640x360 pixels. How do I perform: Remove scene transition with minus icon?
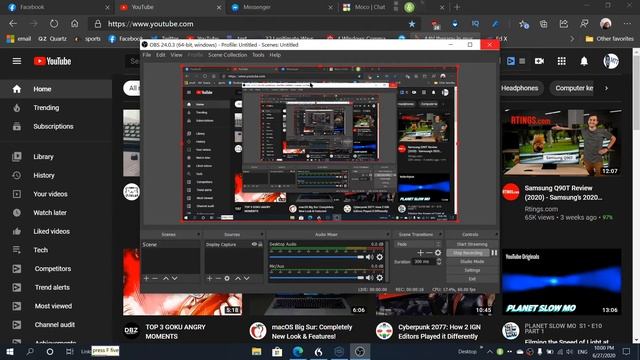pyautogui.click(x=429, y=253)
